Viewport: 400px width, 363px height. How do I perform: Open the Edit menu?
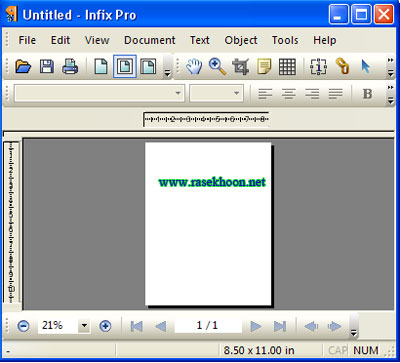[60, 40]
